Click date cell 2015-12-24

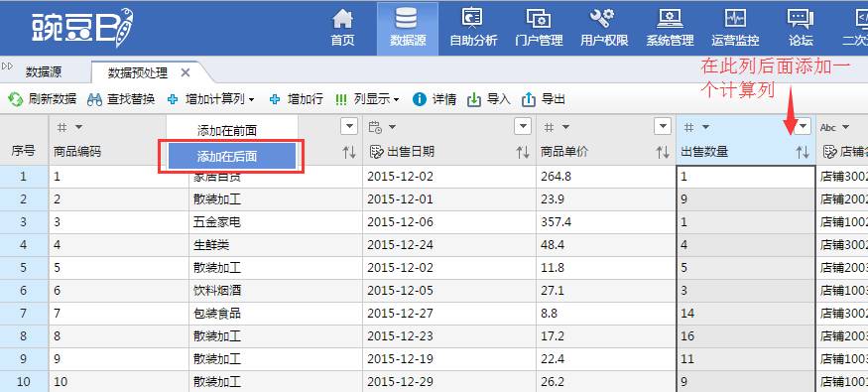pos(449,245)
